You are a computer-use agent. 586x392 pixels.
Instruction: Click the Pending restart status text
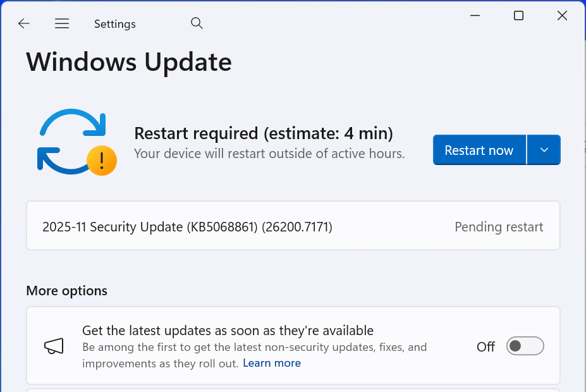pos(499,227)
